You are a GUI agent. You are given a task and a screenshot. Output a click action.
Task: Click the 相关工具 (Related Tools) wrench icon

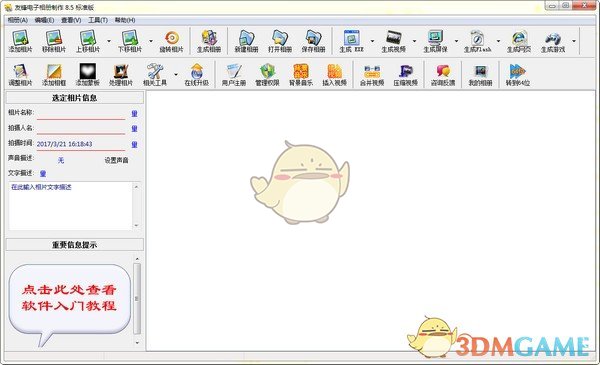pyautogui.click(x=155, y=75)
